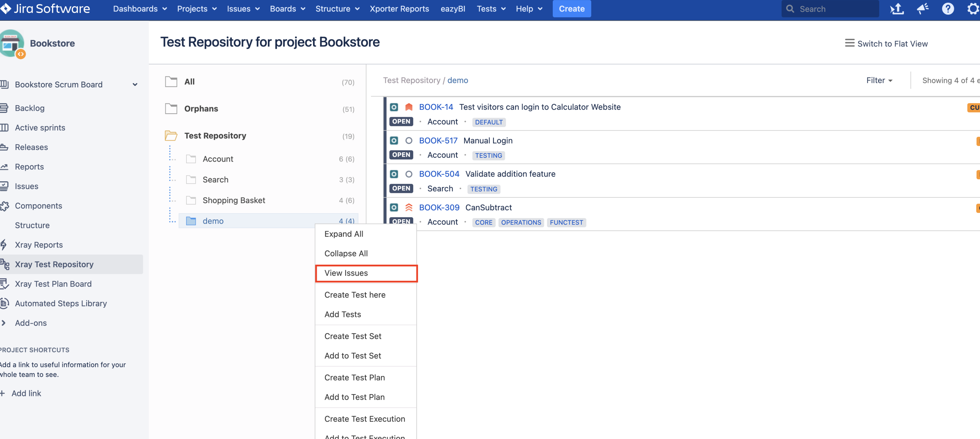Screen dimensions: 980x439
Task: Open the BOOK-517 issue link
Action: click(438, 141)
